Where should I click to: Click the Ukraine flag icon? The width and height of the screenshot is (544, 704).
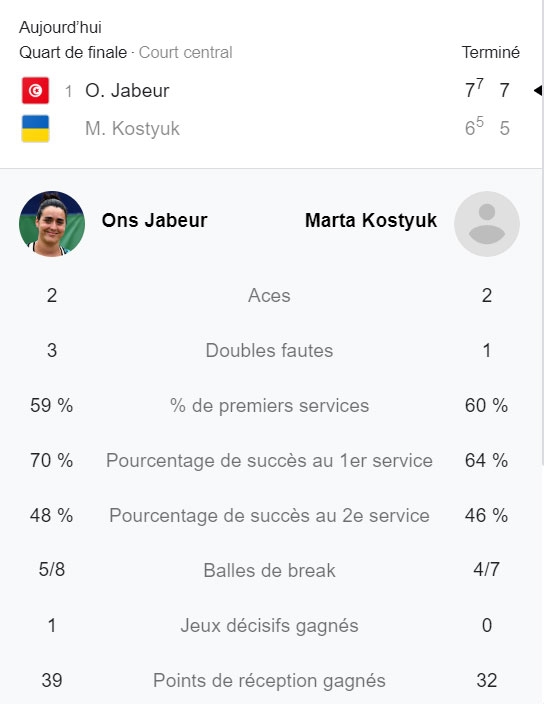[35, 128]
